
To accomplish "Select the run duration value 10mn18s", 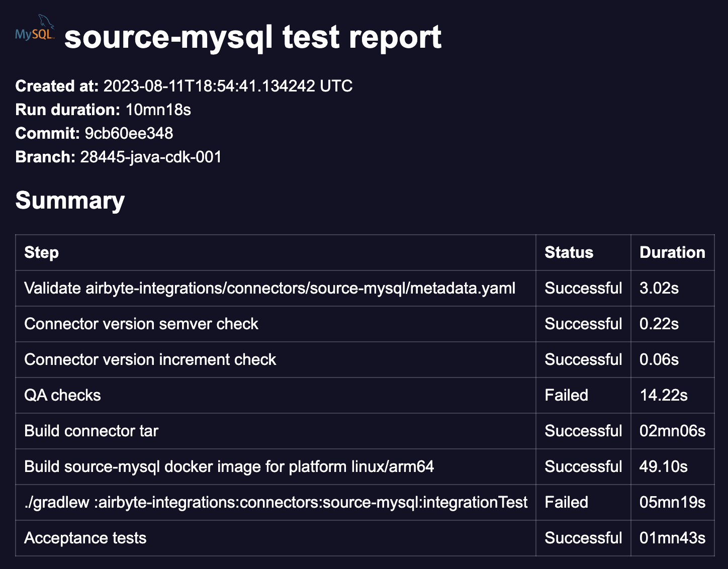I will coord(158,110).
